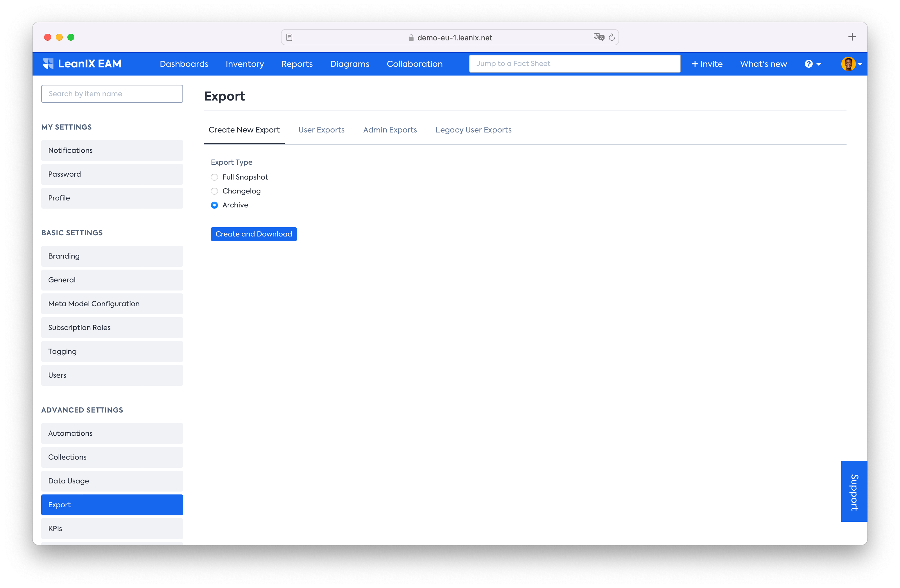Image resolution: width=900 pixels, height=588 pixels.
Task: Switch to the Create New Export tab
Action: click(244, 130)
